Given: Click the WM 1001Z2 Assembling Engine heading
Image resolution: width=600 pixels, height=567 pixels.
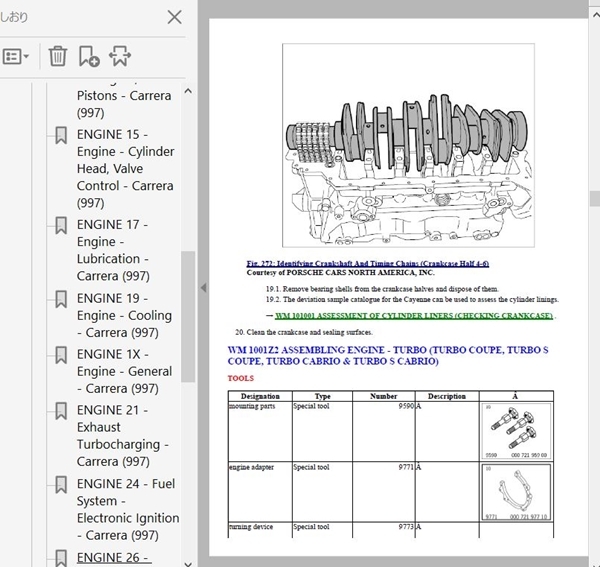Looking at the screenshot, I should 388,355.
